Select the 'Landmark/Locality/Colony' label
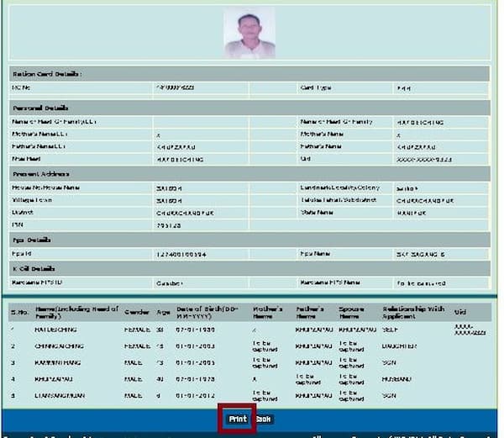The image size is (504, 438). point(340,187)
